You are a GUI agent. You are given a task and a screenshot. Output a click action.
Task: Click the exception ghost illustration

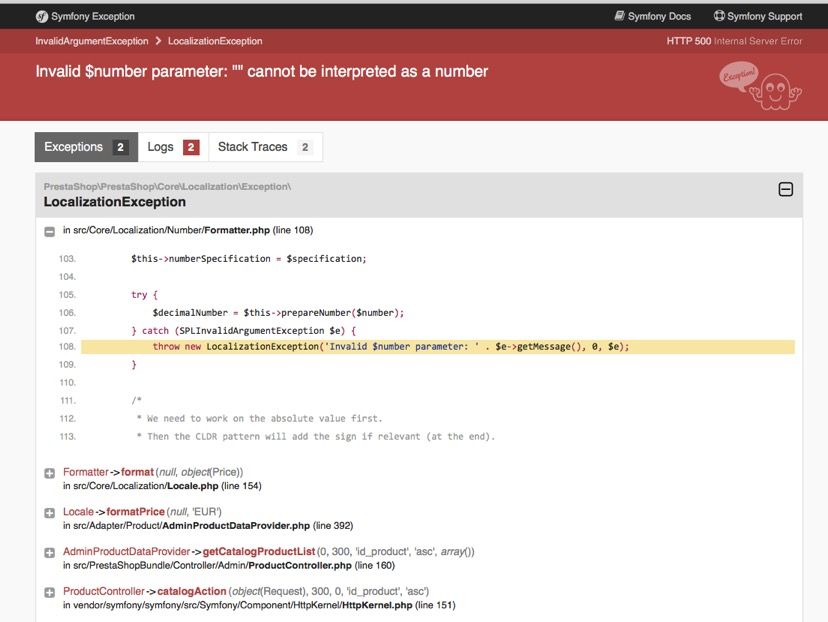pyautogui.click(x=760, y=87)
